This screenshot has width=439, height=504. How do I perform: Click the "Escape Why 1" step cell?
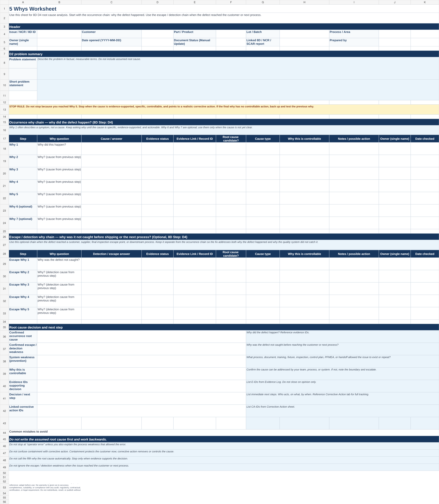coord(23,264)
